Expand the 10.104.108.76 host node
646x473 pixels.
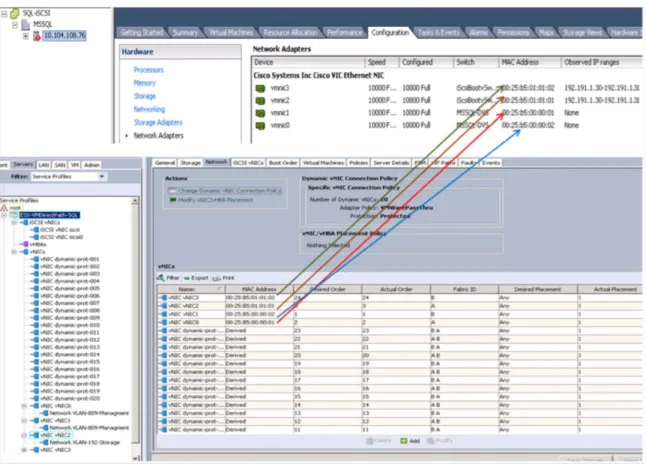26,36
